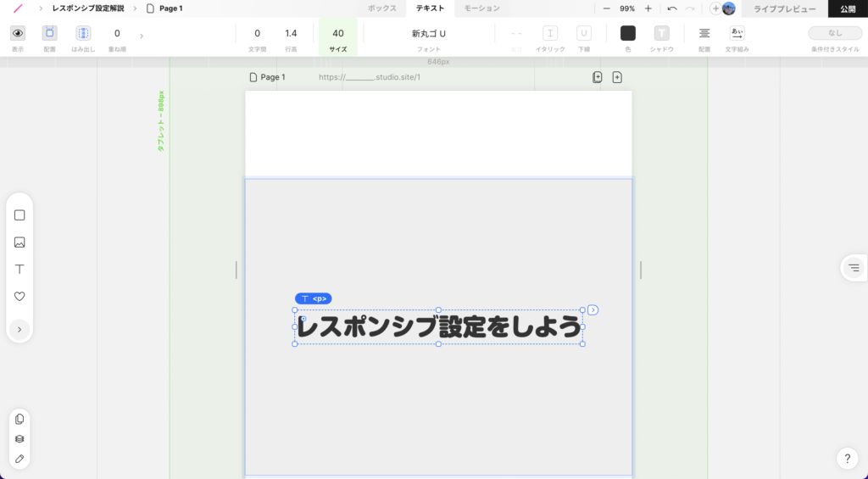This screenshot has width=868, height=479.
Task: Toggle the 表示 eye visibility icon
Action: (x=18, y=33)
